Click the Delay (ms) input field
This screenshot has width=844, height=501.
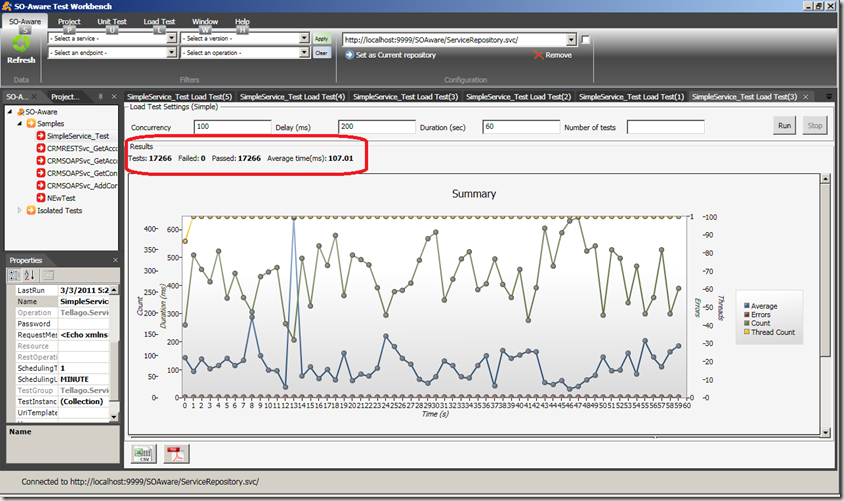(x=377, y=127)
